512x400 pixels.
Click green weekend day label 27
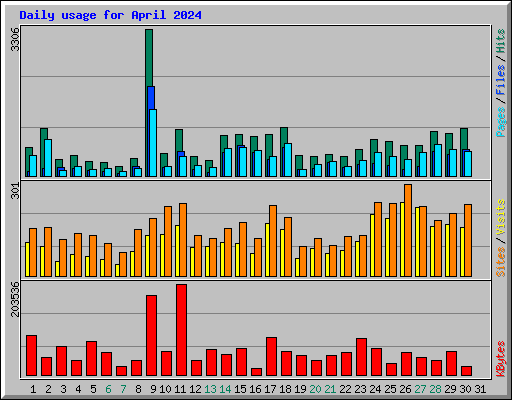click(x=420, y=389)
